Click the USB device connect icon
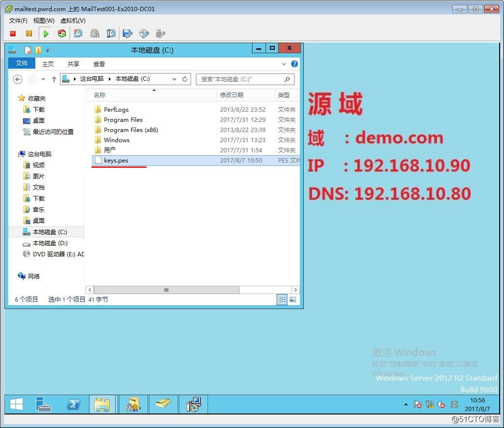This screenshot has width=504, height=428. [x=161, y=33]
